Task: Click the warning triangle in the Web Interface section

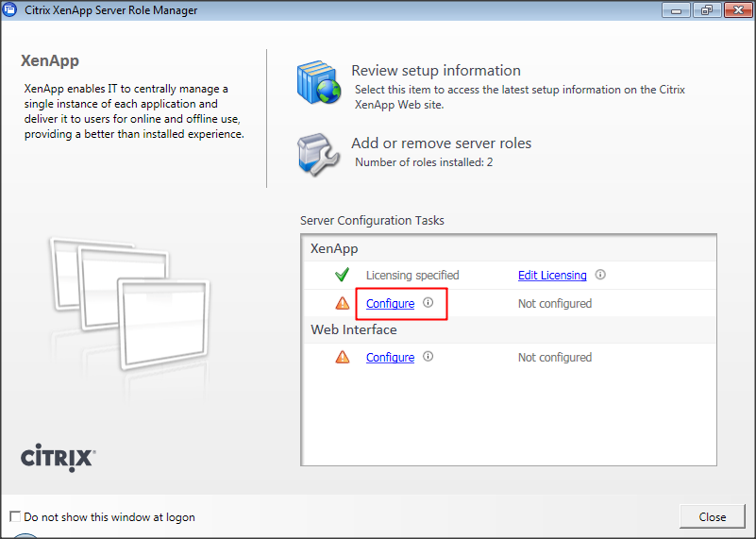Action: (343, 358)
